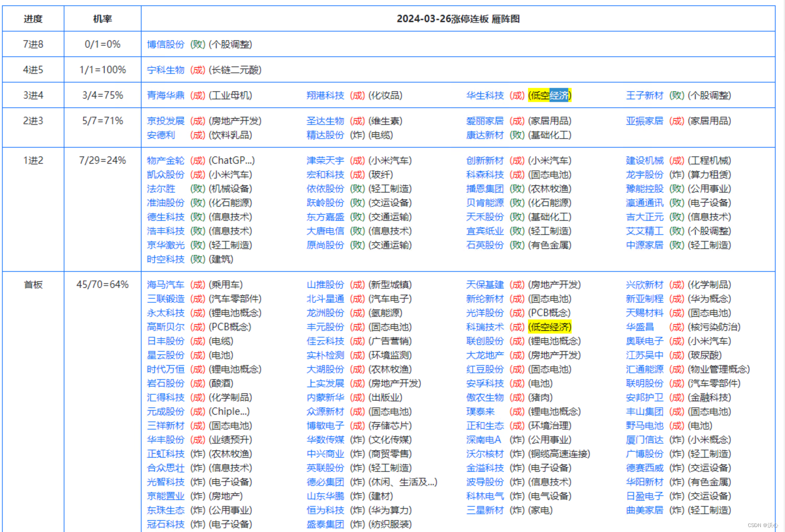This screenshot has width=785, height=532.
Task: Click the 法尔胜 stock link
Action: tap(161, 189)
